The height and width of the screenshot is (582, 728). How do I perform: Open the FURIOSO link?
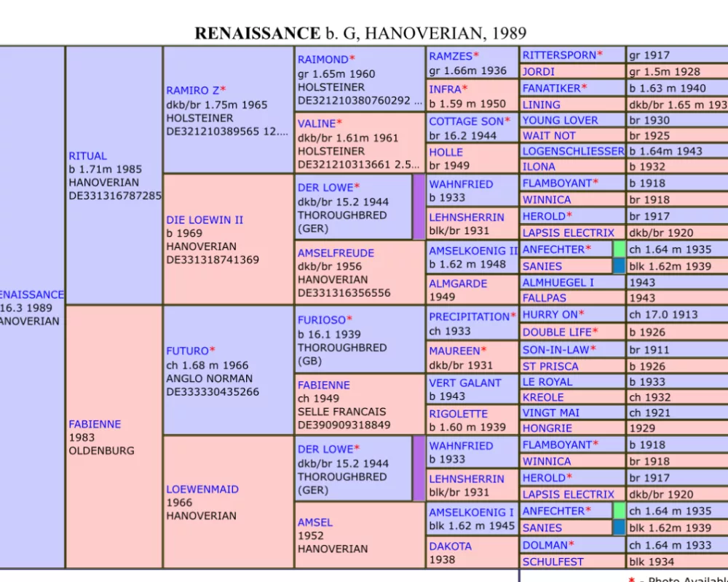pos(321,320)
